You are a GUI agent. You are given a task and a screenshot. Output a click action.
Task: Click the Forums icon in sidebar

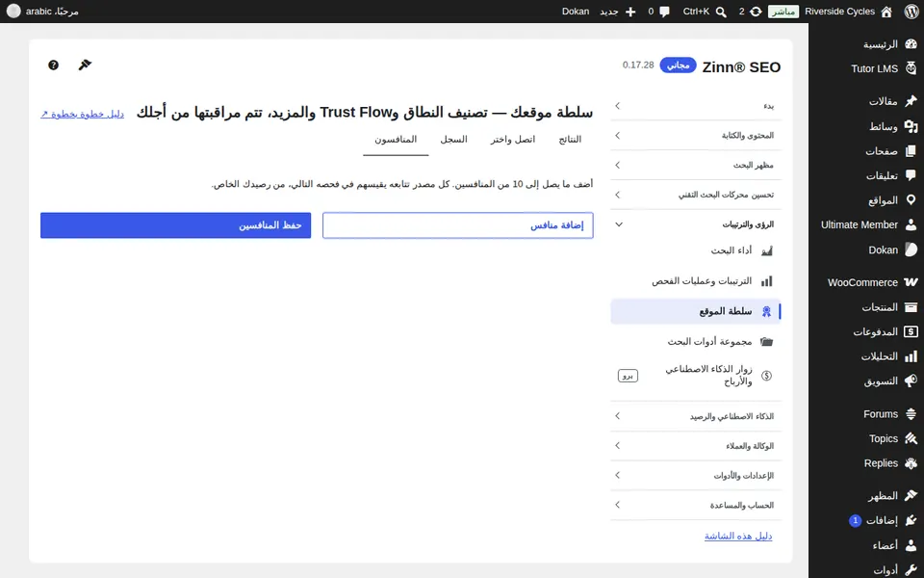click(x=911, y=414)
